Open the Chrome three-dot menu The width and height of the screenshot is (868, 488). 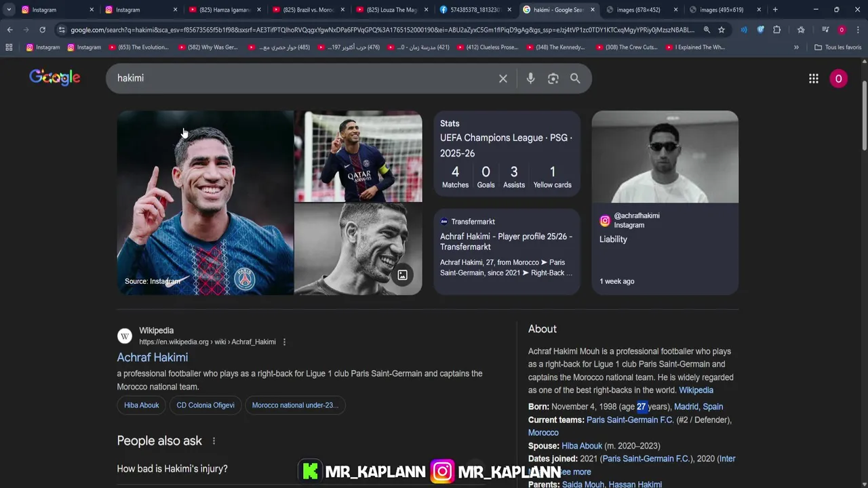[858, 30]
